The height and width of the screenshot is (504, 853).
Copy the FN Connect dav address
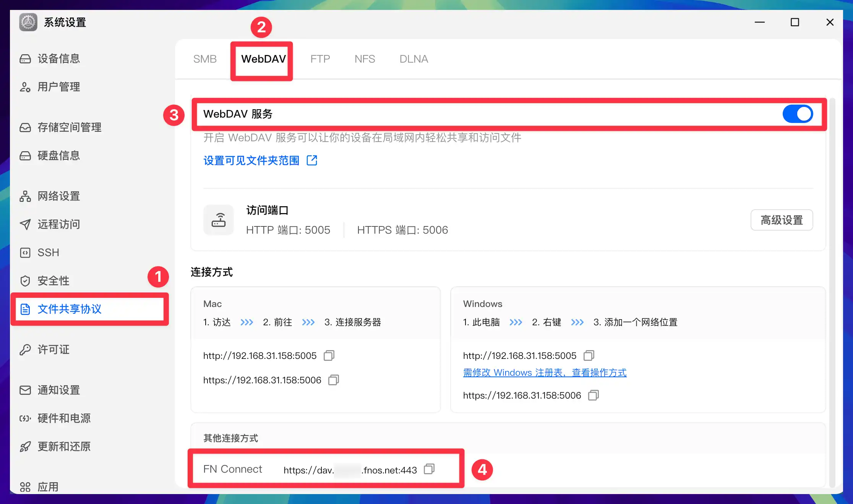point(429,469)
